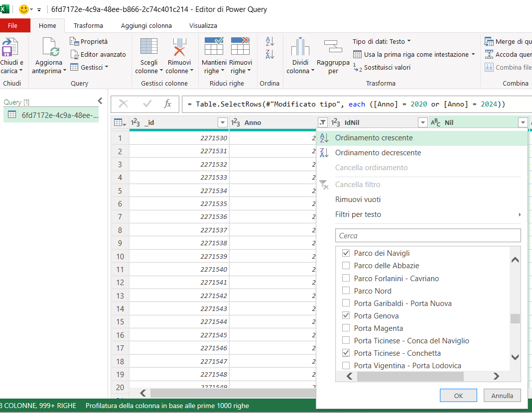
Task: Click the Chiudi e carica icon
Action: pyautogui.click(x=10, y=48)
